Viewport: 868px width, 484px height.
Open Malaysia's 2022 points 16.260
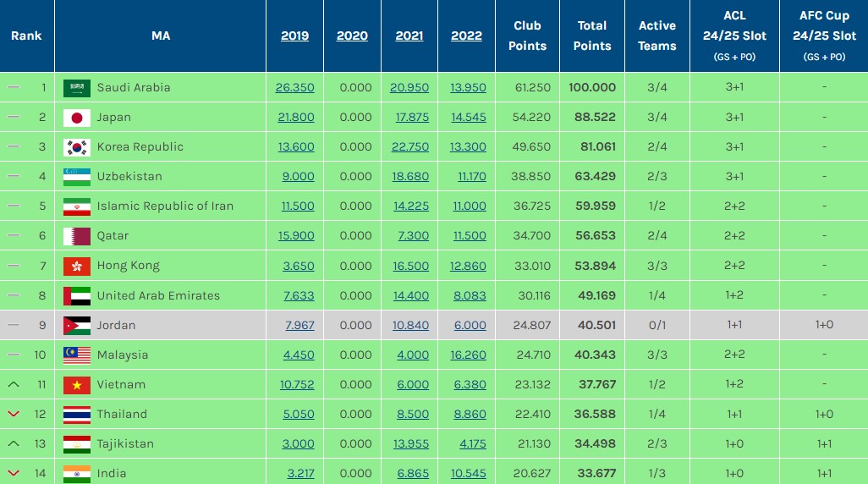(x=468, y=355)
